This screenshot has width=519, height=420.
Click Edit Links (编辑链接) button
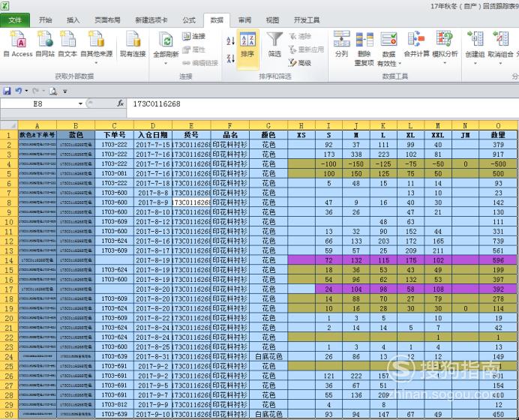tap(200, 63)
